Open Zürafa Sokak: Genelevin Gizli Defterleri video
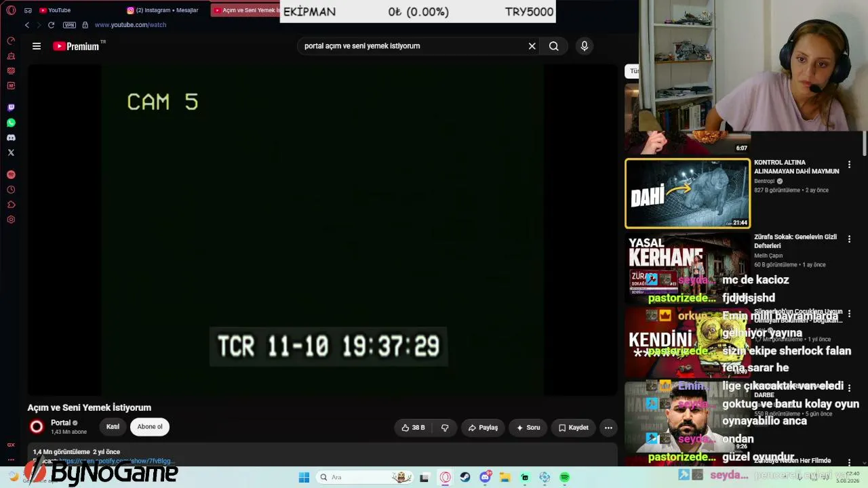 pyautogui.click(x=795, y=241)
